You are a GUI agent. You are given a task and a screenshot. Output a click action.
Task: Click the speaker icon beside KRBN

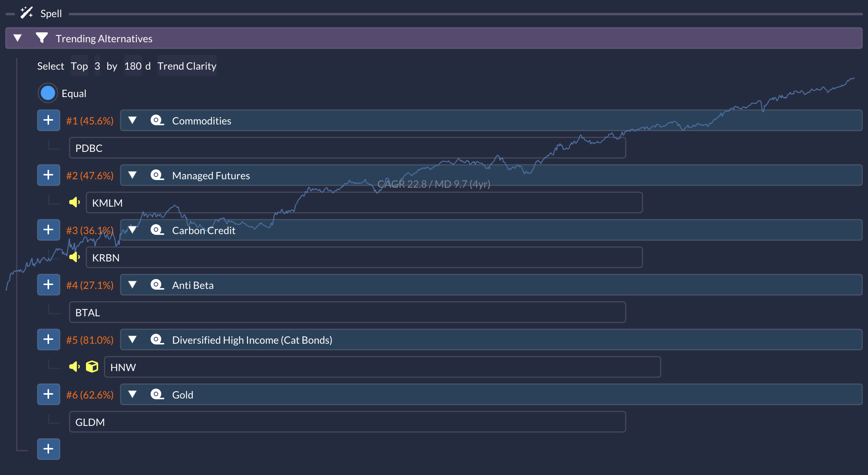(75, 257)
